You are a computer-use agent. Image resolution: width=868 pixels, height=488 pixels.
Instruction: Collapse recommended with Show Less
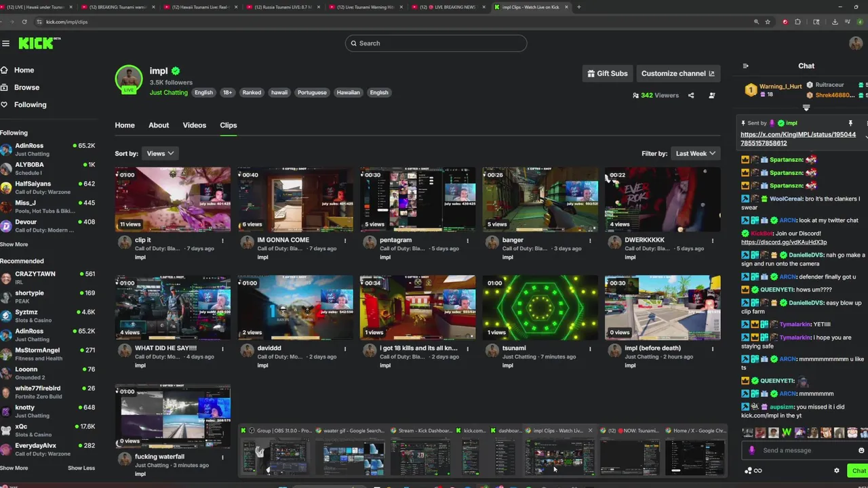(81, 468)
